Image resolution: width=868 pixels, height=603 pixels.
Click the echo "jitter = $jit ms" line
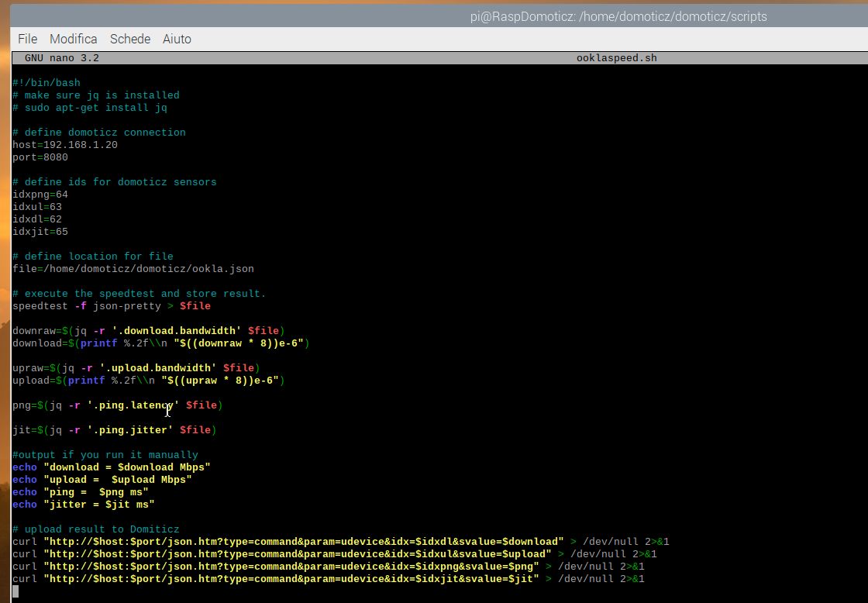pos(83,505)
